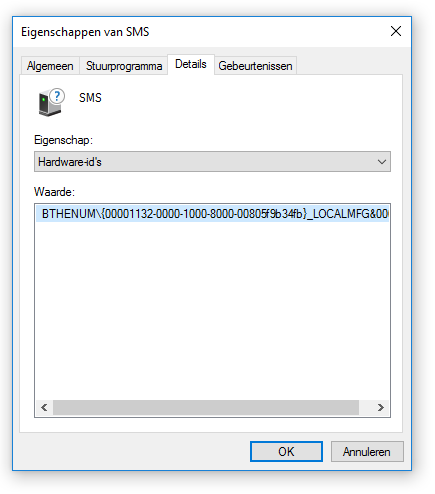Switch to the Algemeen tab
This screenshot has width=435, height=494.
pyautogui.click(x=50, y=66)
